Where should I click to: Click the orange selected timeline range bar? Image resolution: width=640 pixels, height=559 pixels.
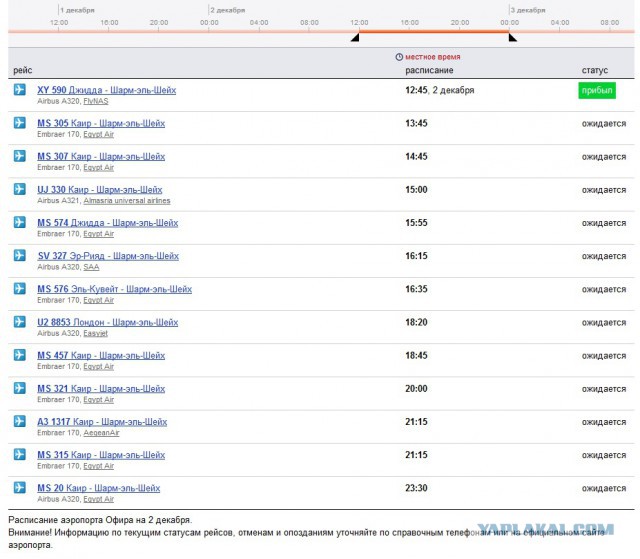click(x=434, y=31)
